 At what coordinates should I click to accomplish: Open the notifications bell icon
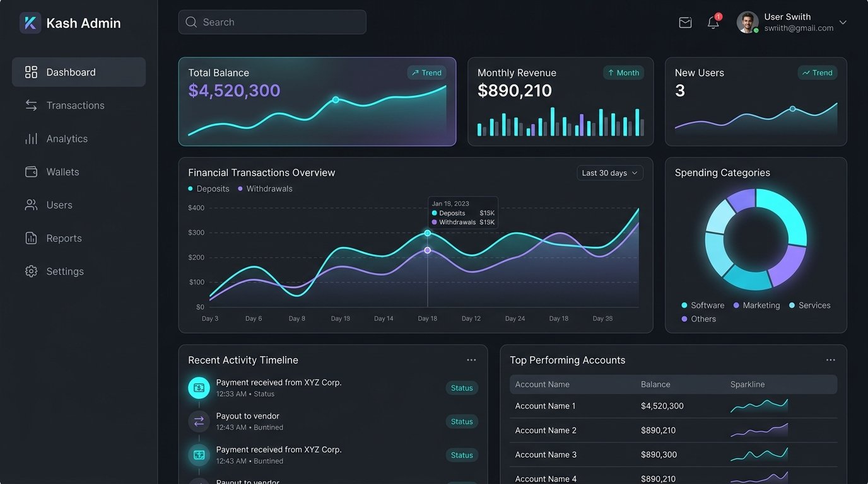click(x=713, y=23)
